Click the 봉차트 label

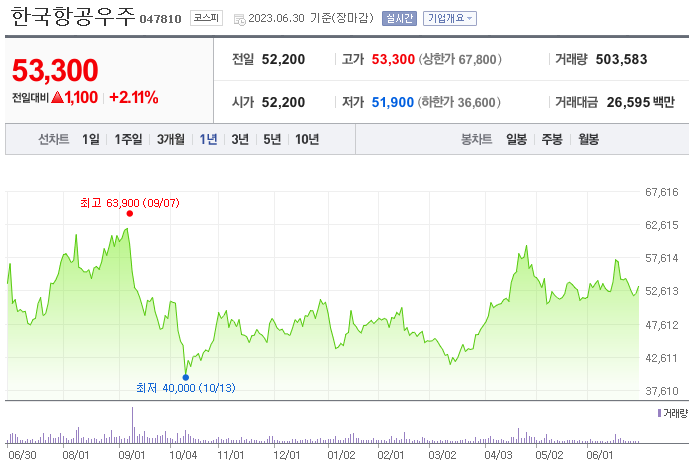476,139
